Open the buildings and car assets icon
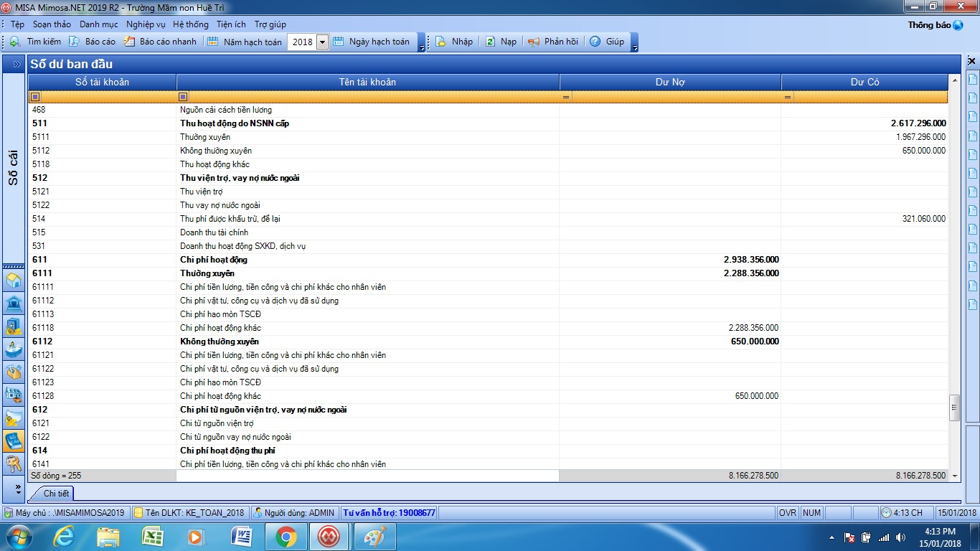980x551 pixels. [x=14, y=395]
